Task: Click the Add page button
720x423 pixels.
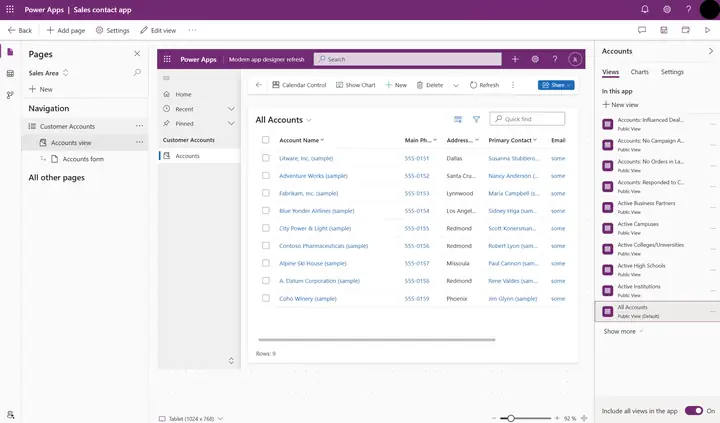Action: click(x=66, y=30)
